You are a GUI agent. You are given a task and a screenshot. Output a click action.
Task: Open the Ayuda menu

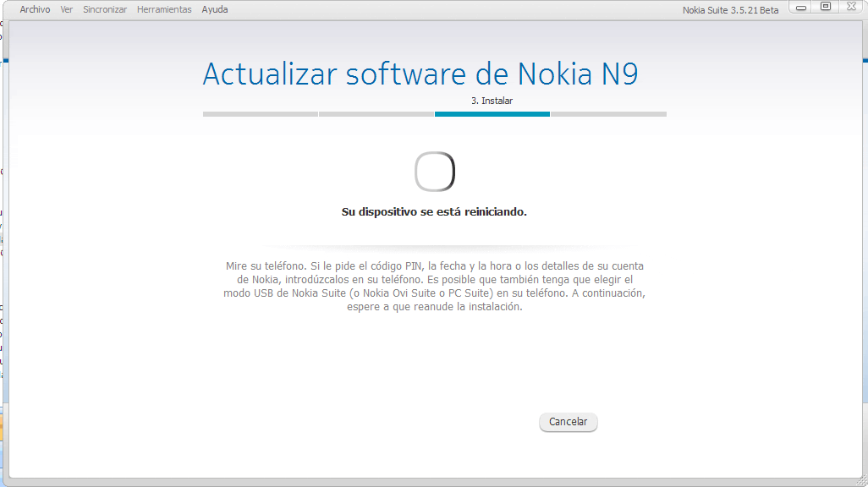(x=215, y=9)
